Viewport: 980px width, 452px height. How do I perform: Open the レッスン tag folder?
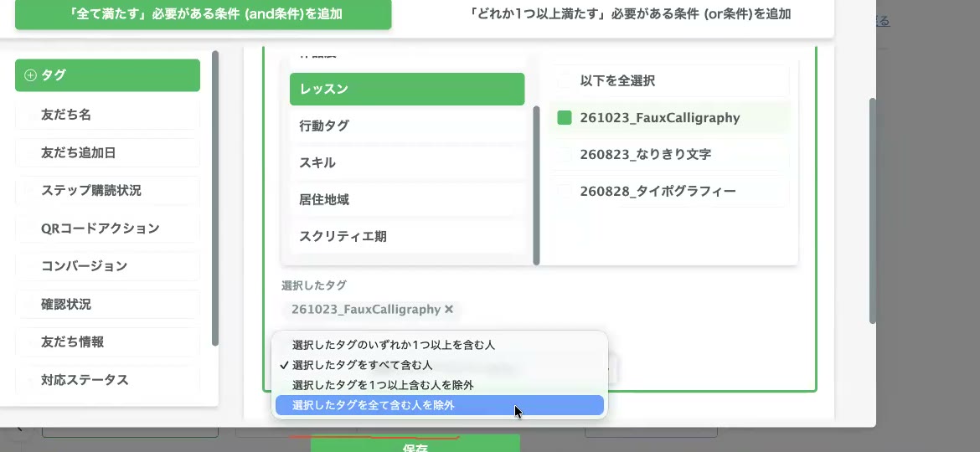tap(407, 89)
